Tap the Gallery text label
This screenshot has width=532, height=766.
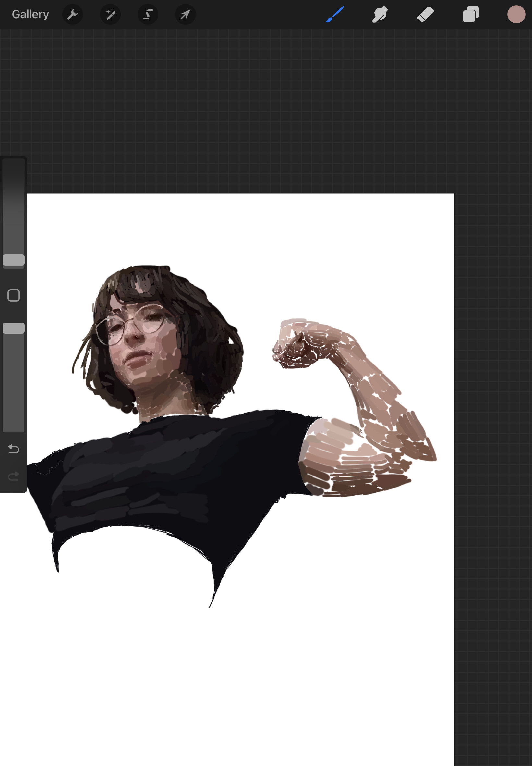(x=30, y=14)
